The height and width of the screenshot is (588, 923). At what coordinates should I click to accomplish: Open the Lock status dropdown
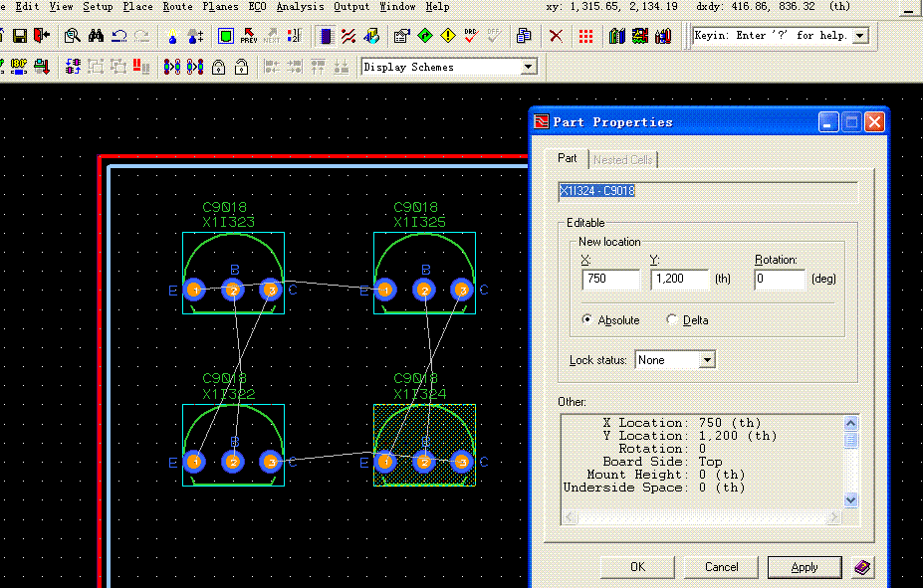pyautogui.click(x=707, y=360)
